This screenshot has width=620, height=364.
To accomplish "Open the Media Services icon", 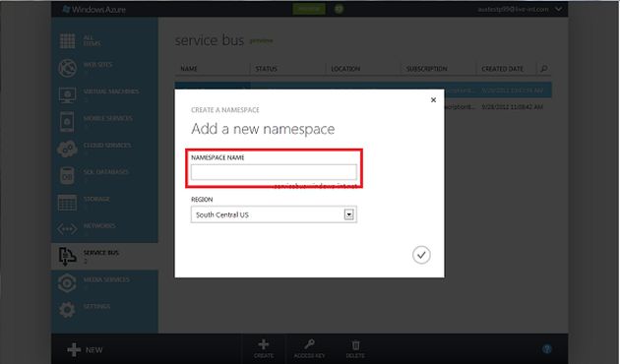I will pos(67,283).
